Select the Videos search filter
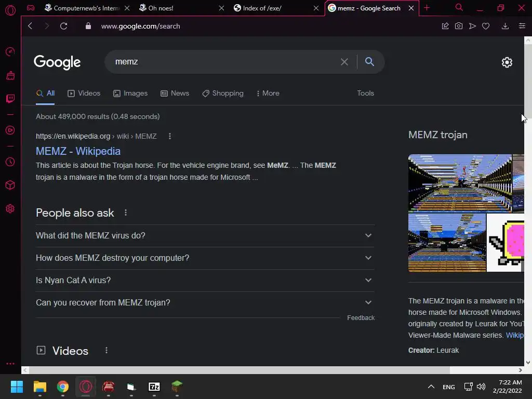Viewport: 532px width, 399px height. click(x=84, y=94)
